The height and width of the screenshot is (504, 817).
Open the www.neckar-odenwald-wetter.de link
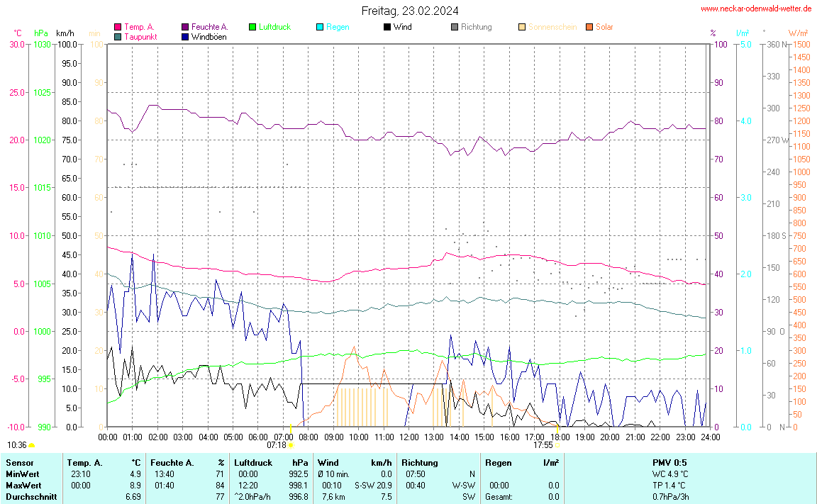[755, 9]
